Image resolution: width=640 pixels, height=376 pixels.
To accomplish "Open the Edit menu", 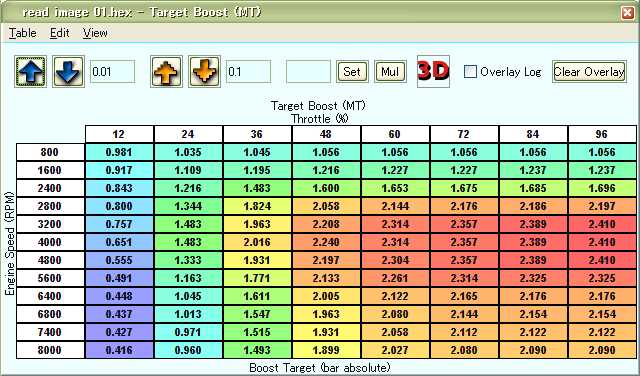I will [60, 33].
